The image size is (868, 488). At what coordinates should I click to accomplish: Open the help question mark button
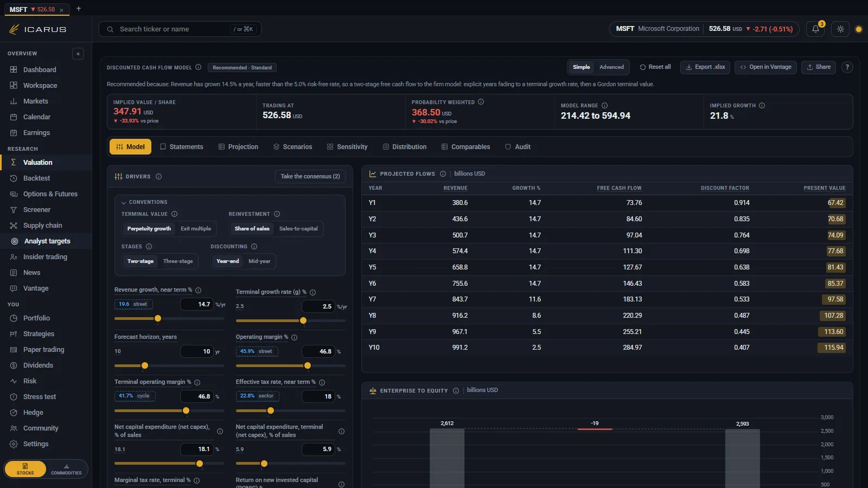tap(847, 67)
